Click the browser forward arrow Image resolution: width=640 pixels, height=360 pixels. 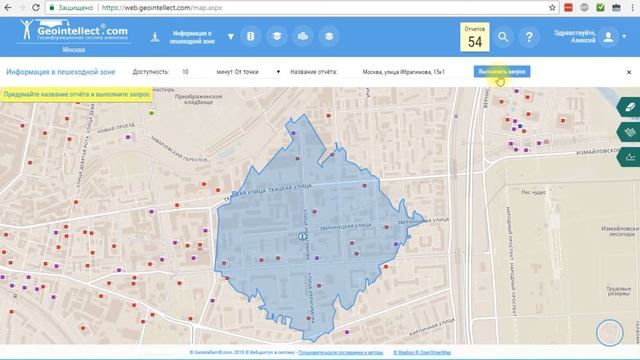pos(22,7)
